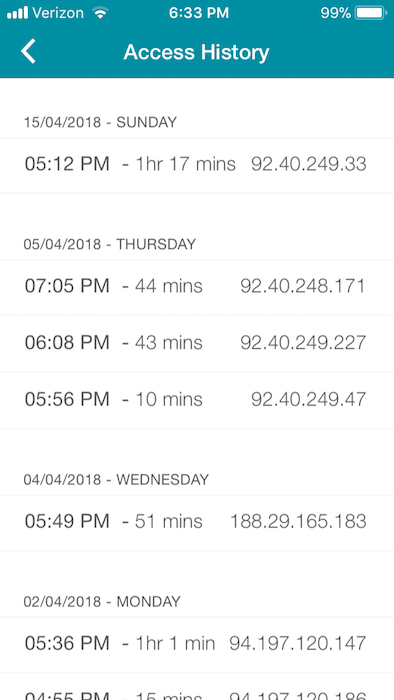Tap the 04/04/2018 - WEDNESDAY header
394x700 pixels.
point(116,479)
